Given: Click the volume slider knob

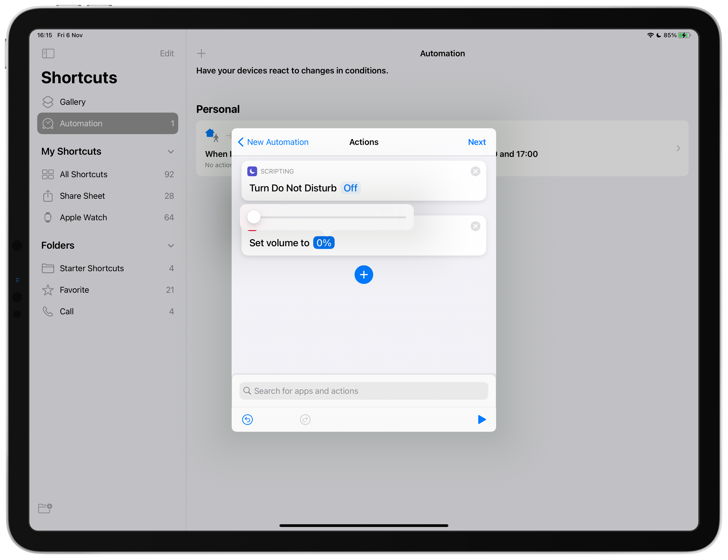Looking at the screenshot, I should pyautogui.click(x=254, y=217).
